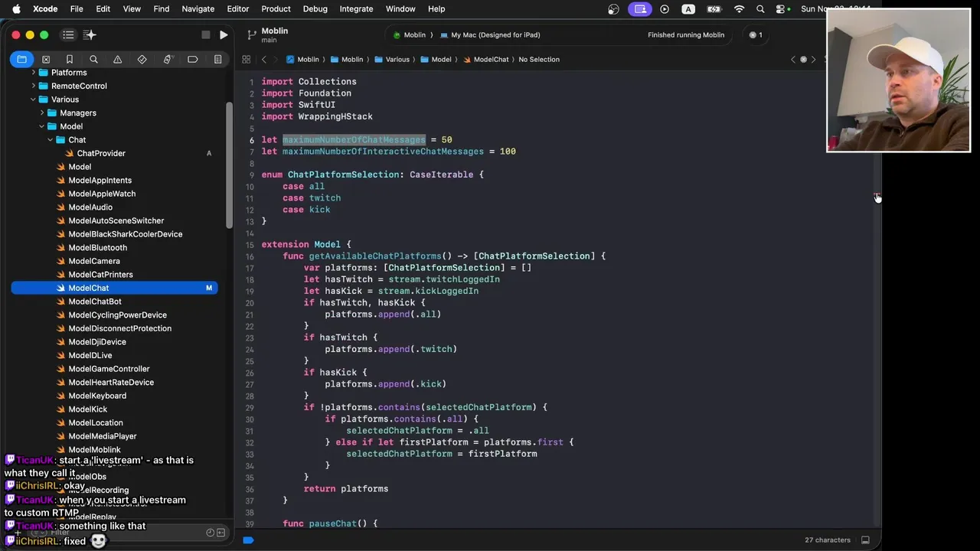Image resolution: width=980 pixels, height=551 pixels.
Task: Click maximumNumberOfInteractiveChatMessages in code
Action: (383, 152)
